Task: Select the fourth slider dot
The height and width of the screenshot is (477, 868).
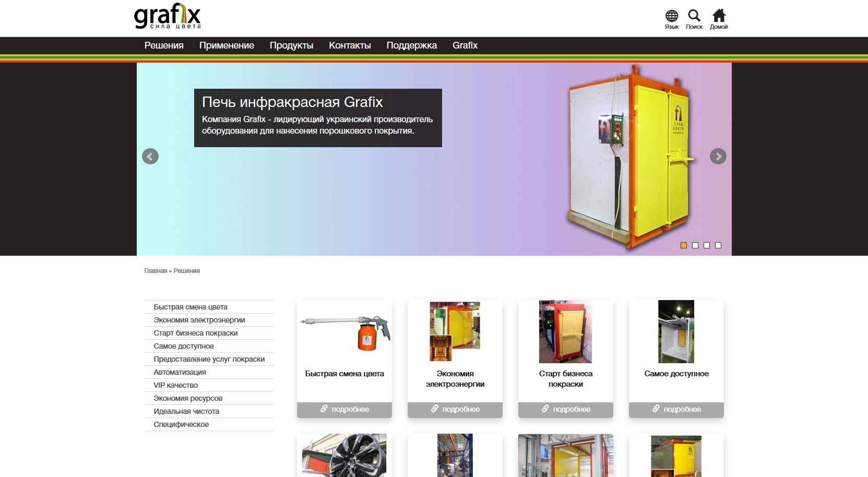Action: coord(718,245)
